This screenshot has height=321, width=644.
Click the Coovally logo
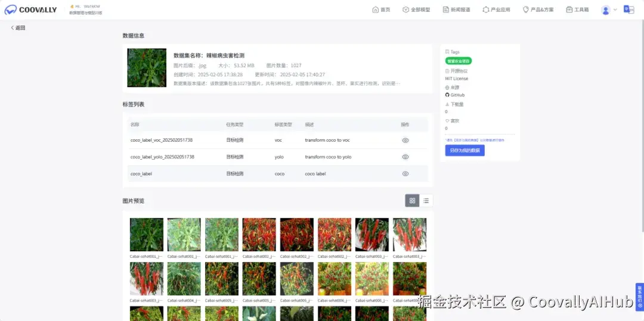(30, 10)
